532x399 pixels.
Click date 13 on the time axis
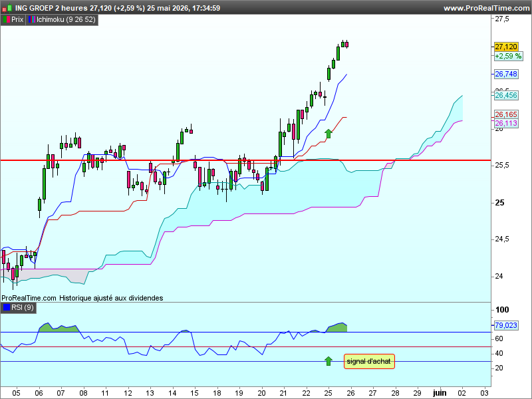(150, 393)
